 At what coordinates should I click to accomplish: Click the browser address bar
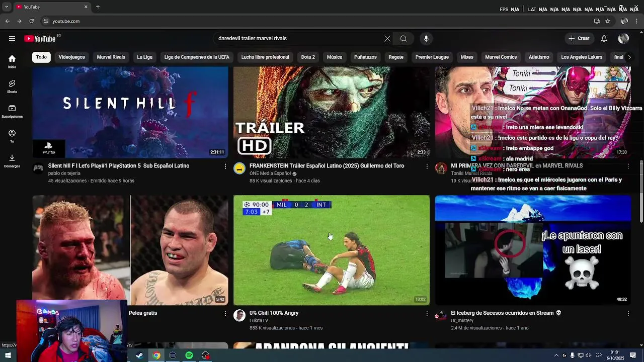[317, 21]
